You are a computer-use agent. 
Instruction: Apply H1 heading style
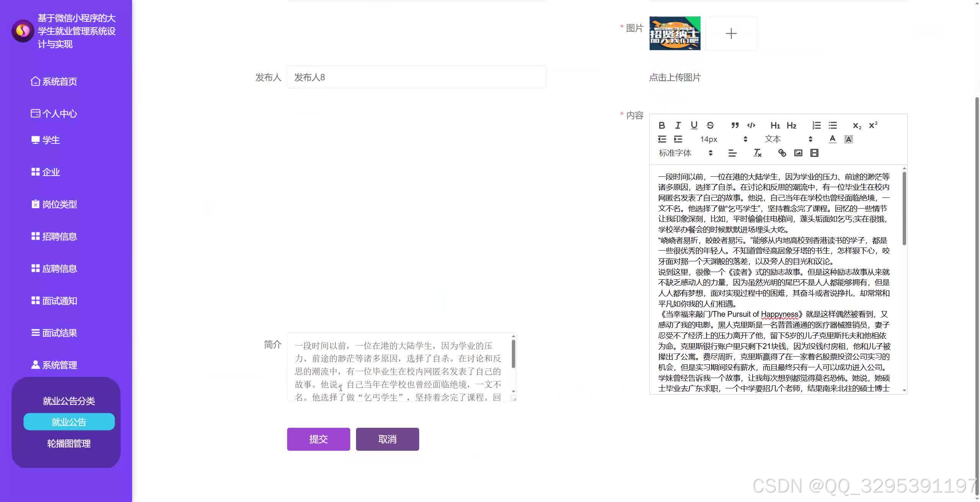[x=775, y=125]
